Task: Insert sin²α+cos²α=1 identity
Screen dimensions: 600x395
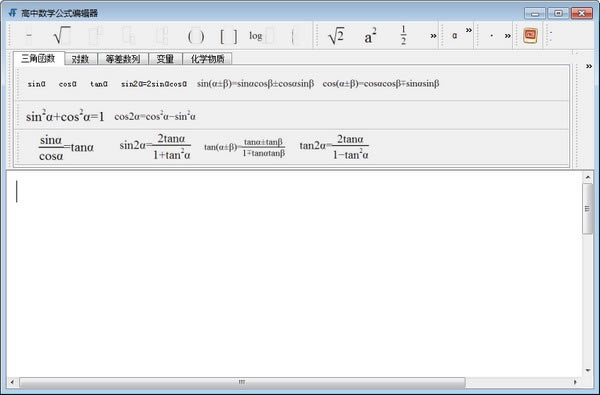Action: [x=65, y=116]
